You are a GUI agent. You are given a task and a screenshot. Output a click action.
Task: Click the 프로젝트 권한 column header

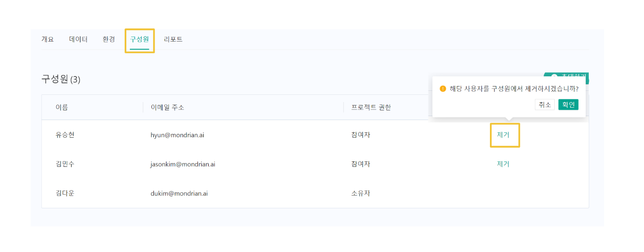click(371, 107)
